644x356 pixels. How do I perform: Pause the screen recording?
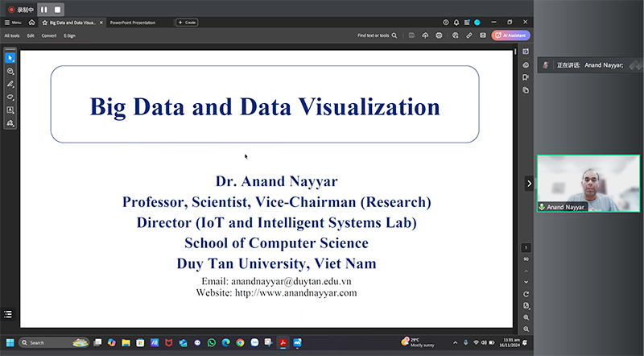tap(43, 9)
